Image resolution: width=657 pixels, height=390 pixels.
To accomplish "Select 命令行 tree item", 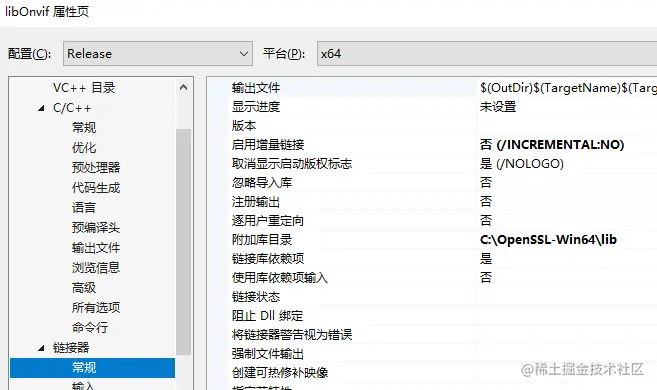I will (x=90, y=328).
